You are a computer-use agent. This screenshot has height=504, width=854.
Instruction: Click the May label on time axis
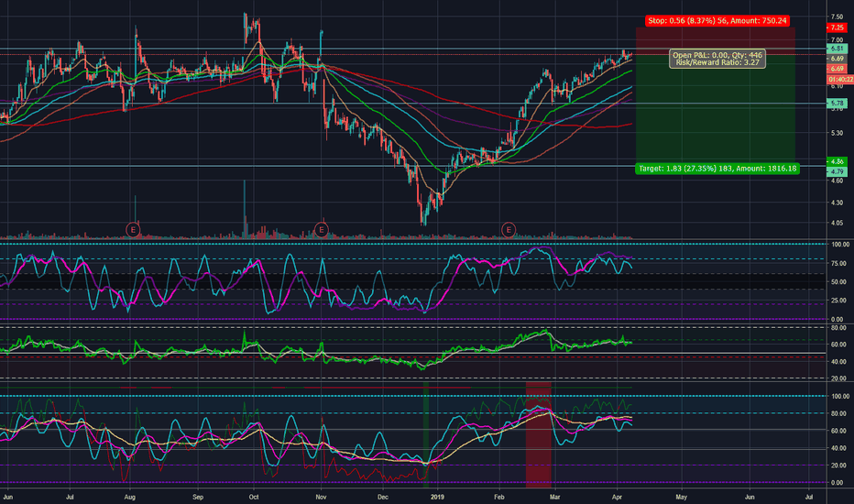point(682,497)
